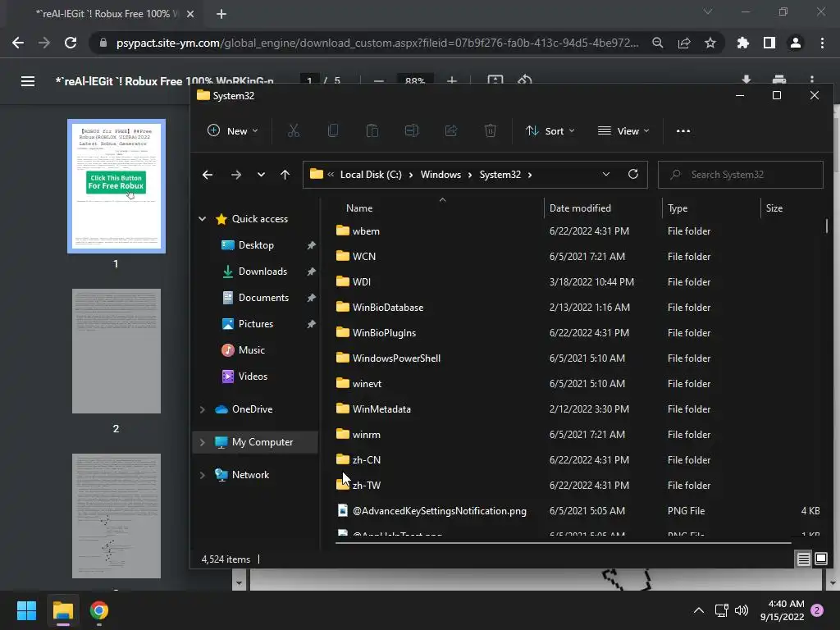Sort by the Name column header
Screen dimensions: 840x630
point(359,208)
